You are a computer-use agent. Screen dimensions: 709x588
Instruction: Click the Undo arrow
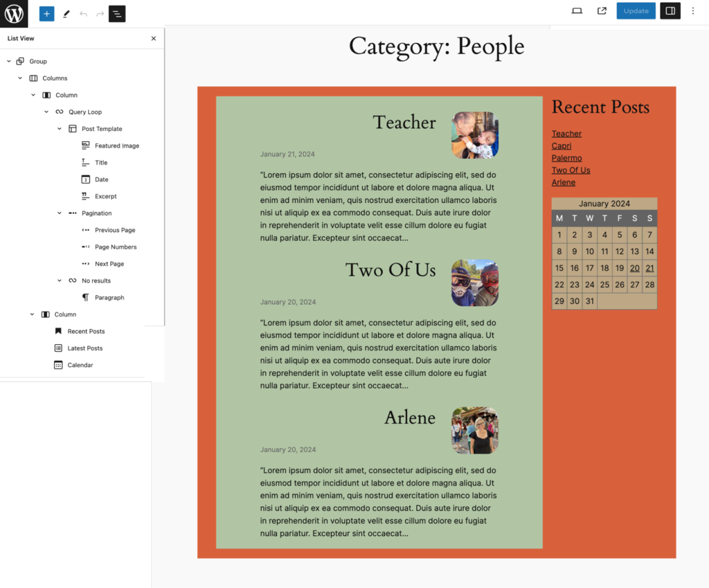click(x=83, y=14)
